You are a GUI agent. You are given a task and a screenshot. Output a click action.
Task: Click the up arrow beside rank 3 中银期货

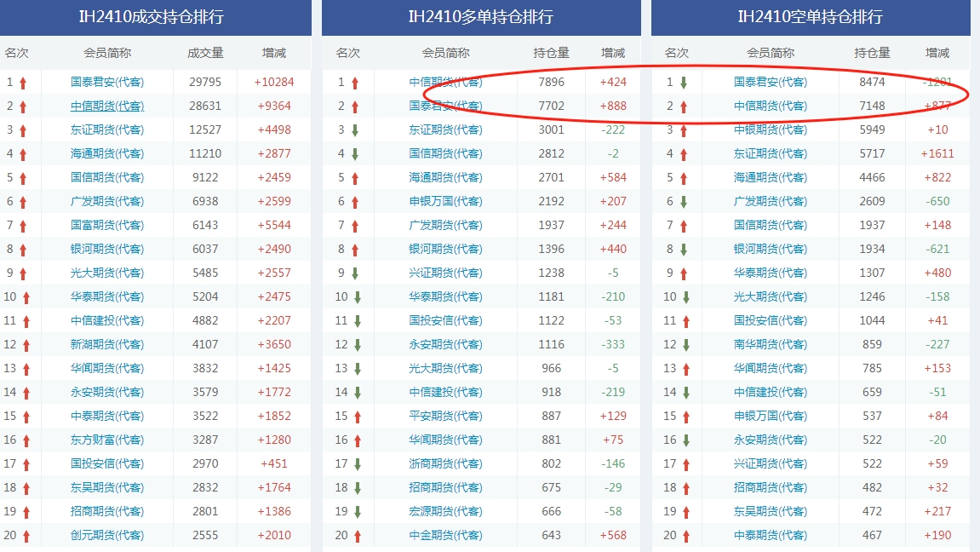click(x=684, y=130)
